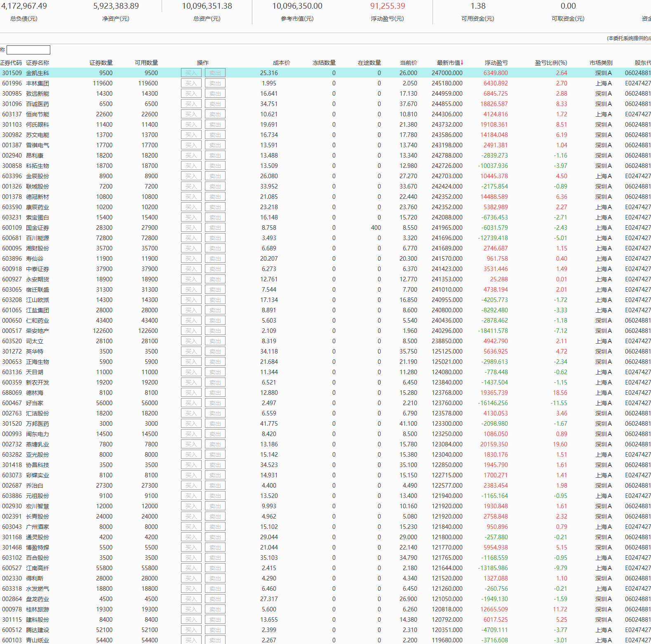Viewport: 651px width, 644px height.
Task: Select the 江盐集团 stock name
Action: pyautogui.click(x=38, y=310)
